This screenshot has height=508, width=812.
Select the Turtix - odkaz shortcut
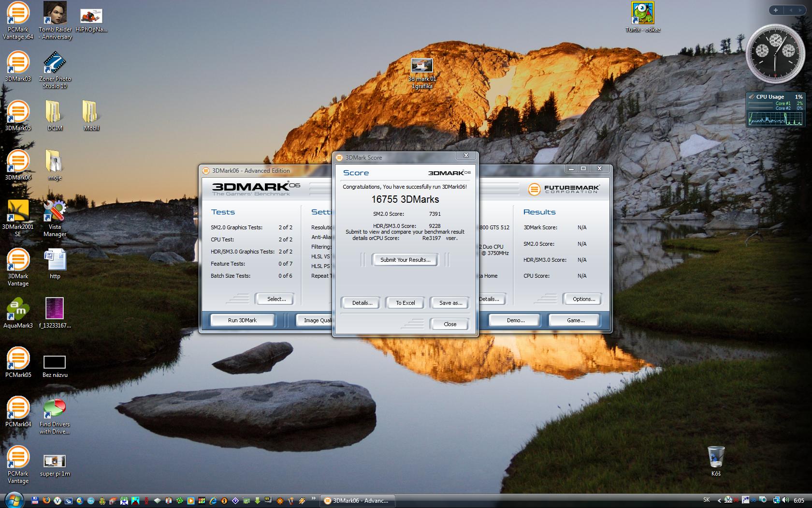click(x=642, y=17)
